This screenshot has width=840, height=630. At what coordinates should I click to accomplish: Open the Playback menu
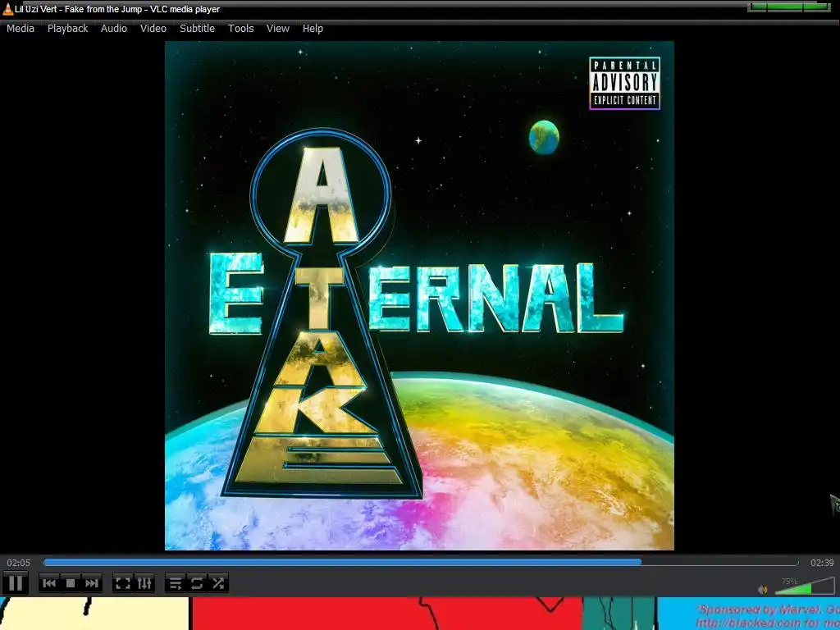67,29
